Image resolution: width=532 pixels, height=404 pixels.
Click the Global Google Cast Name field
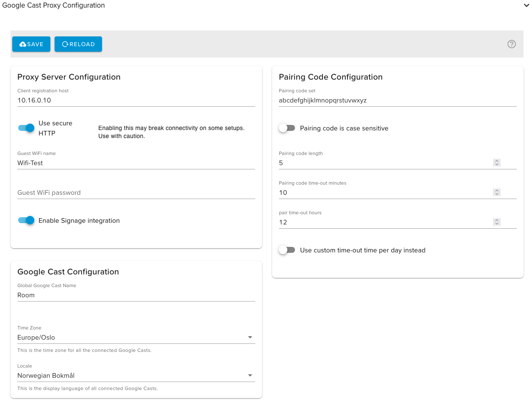[136, 295]
